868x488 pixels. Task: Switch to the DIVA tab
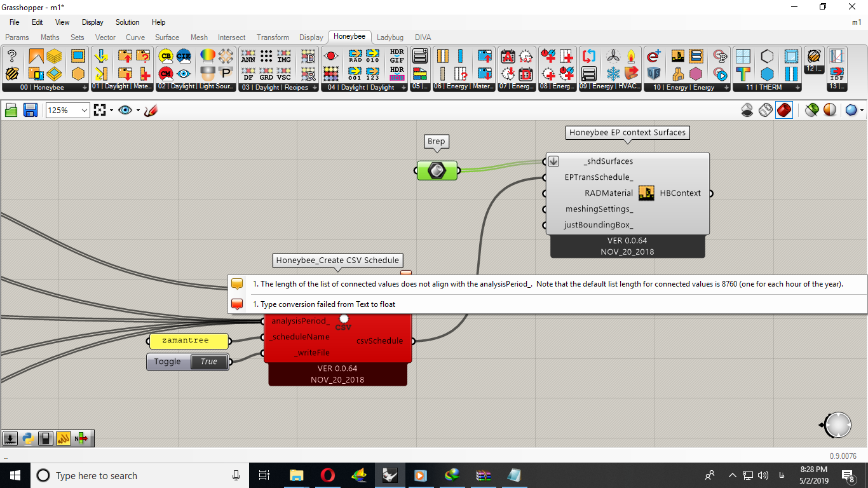(x=423, y=37)
